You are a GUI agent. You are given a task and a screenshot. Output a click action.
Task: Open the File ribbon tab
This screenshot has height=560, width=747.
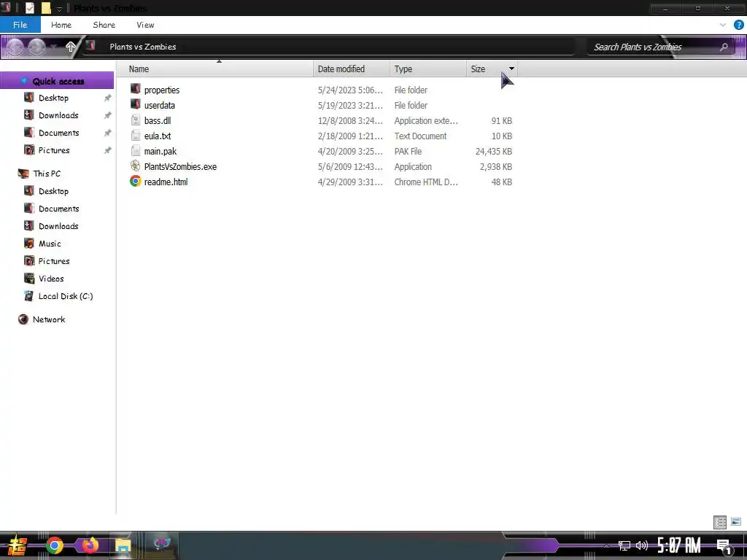click(20, 25)
